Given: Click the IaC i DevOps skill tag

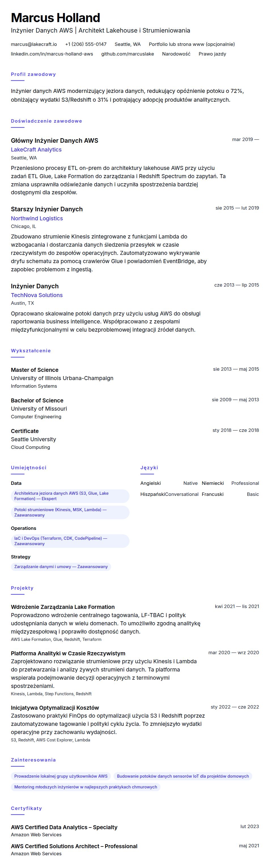Looking at the screenshot, I should coord(70,541).
